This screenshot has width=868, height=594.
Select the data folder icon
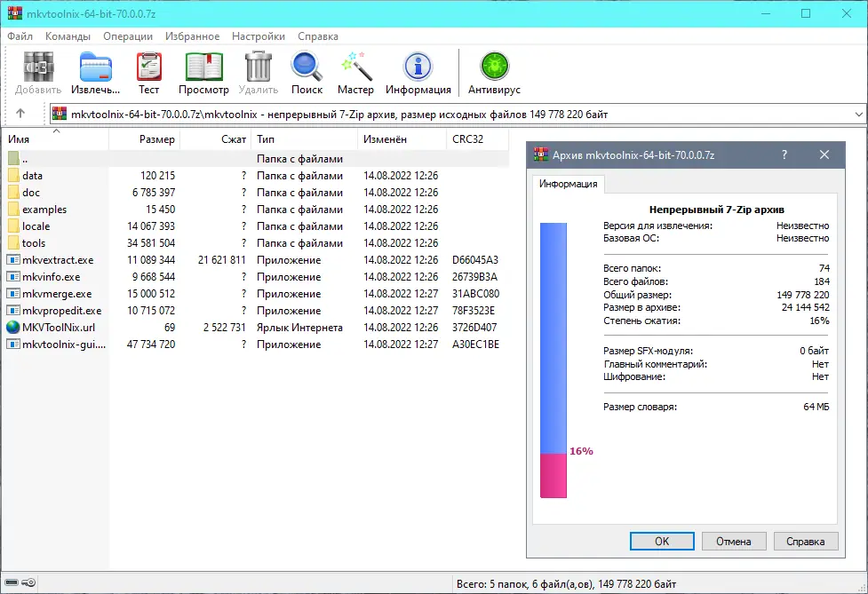point(14,176)
